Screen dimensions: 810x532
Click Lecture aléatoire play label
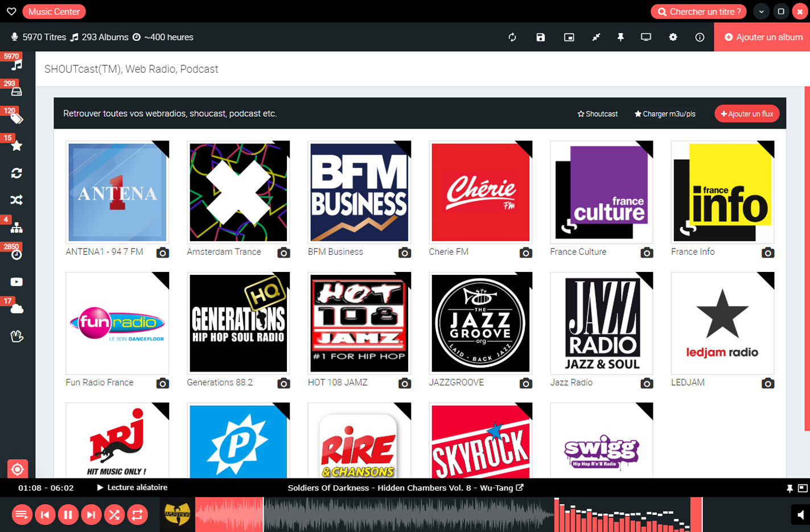click(x=132, y=488)
